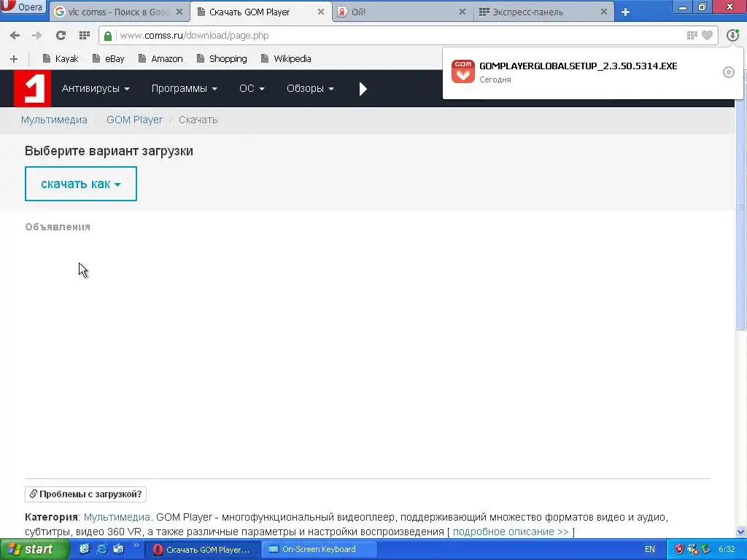
Task: Expand the Программы menu
Action: tap(184, 88)
